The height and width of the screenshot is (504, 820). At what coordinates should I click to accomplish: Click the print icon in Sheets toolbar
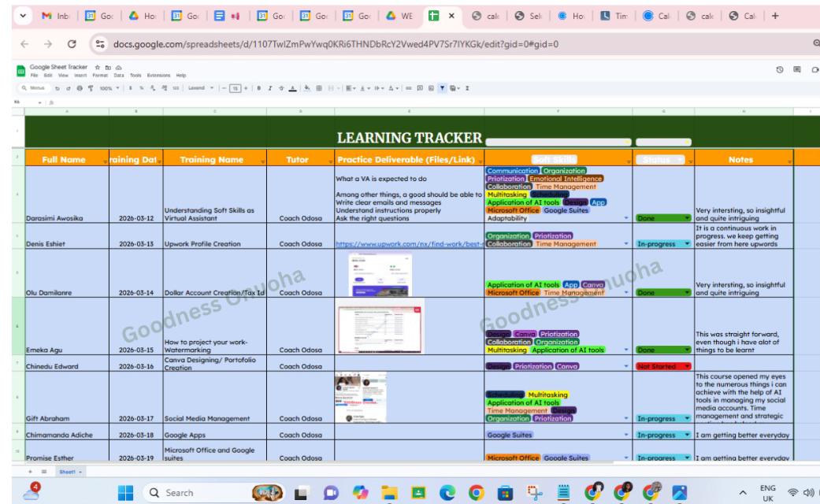80,88
